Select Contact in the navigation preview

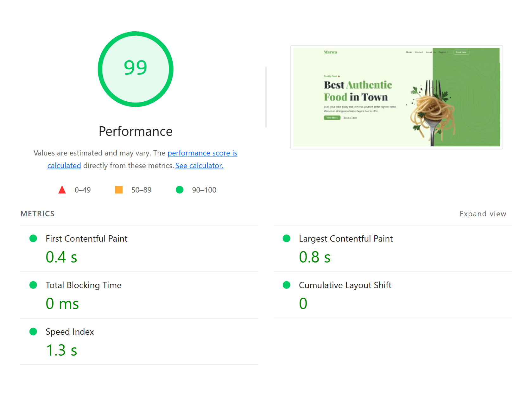[x=419, y=52]
